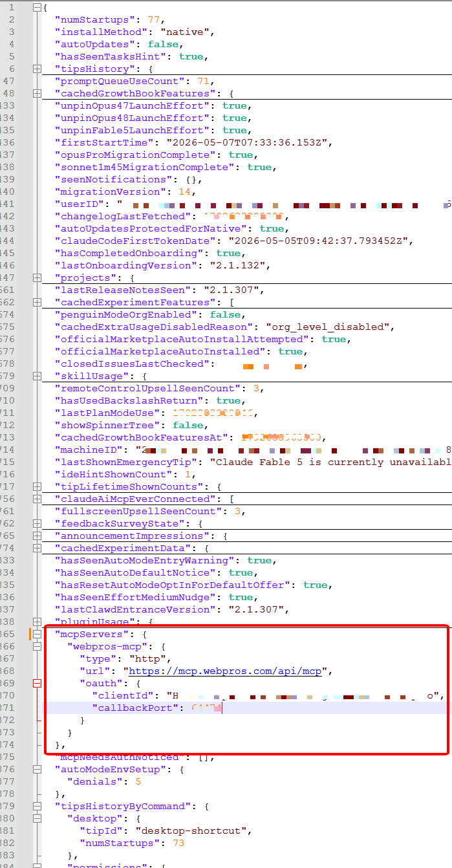Image resolution: width=452 pixels, height=868 pixels.
Task: Expand the cachedExperimentFeatures fold marker
Action: coord(37,302)
